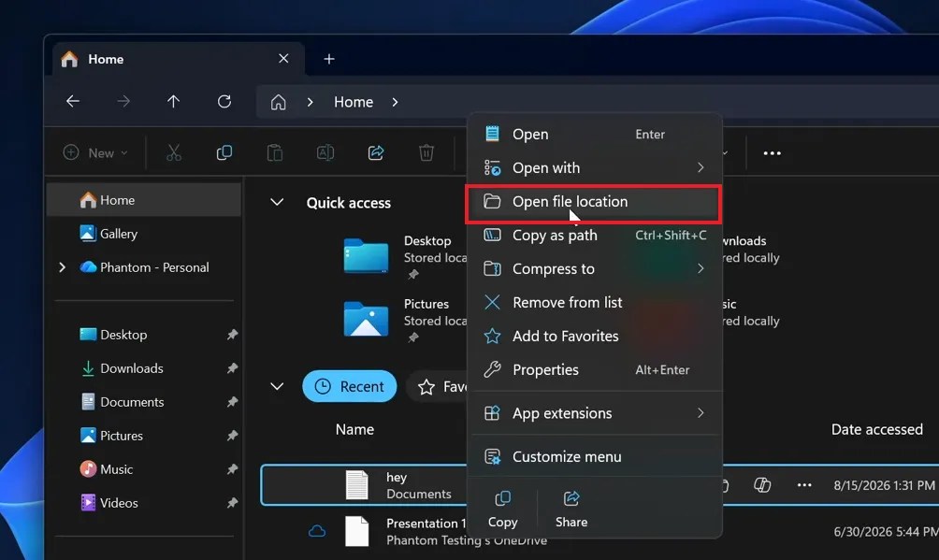
Task: Click the home icon in address bar
Action: 278,102
